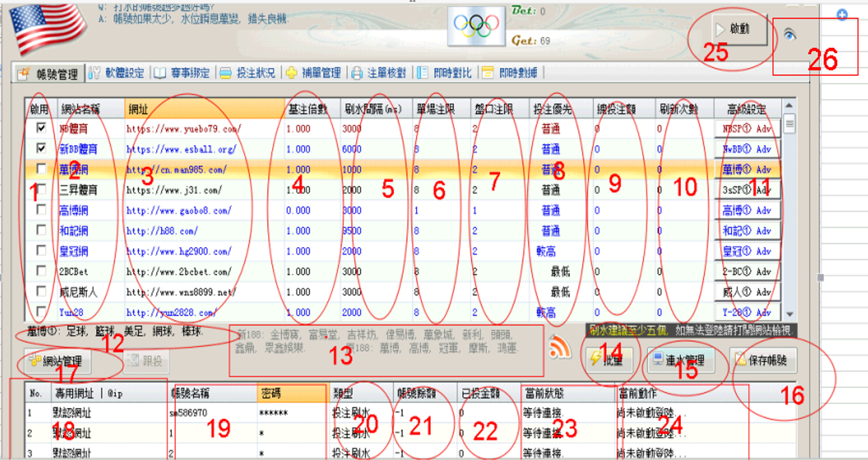Open 3sSP① Adv advanced settings
Viewport: 868px width, 460px height.
point(747,190)
